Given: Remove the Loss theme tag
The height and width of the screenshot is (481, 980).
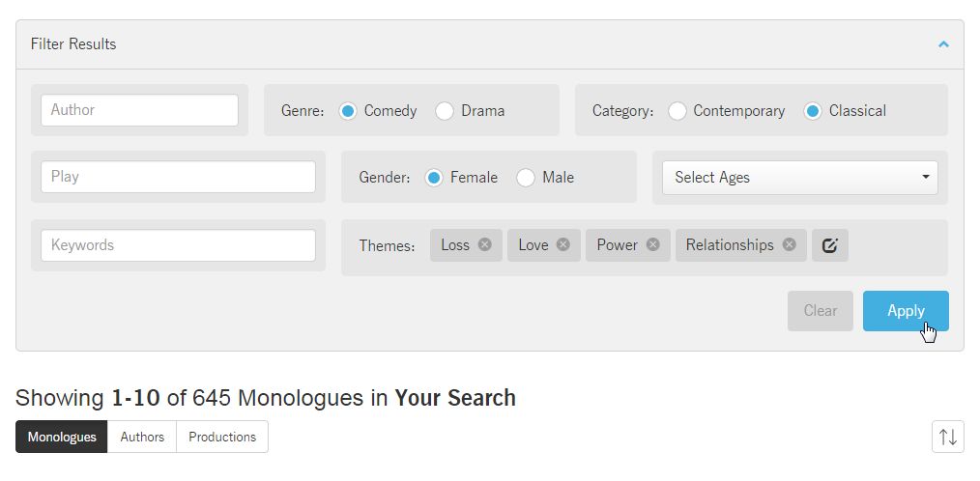Looking at the screenshot, I should click(x=485, y=244).
